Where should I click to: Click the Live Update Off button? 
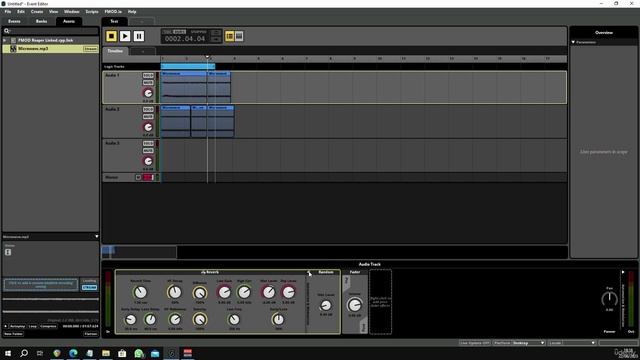point(474,343)
